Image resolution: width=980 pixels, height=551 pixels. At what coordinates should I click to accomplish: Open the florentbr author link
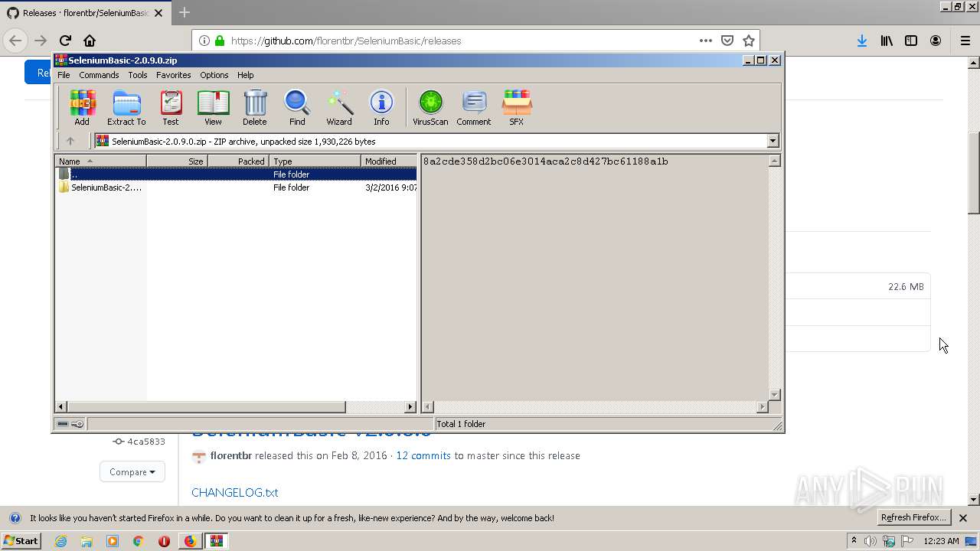click(231, 455)
